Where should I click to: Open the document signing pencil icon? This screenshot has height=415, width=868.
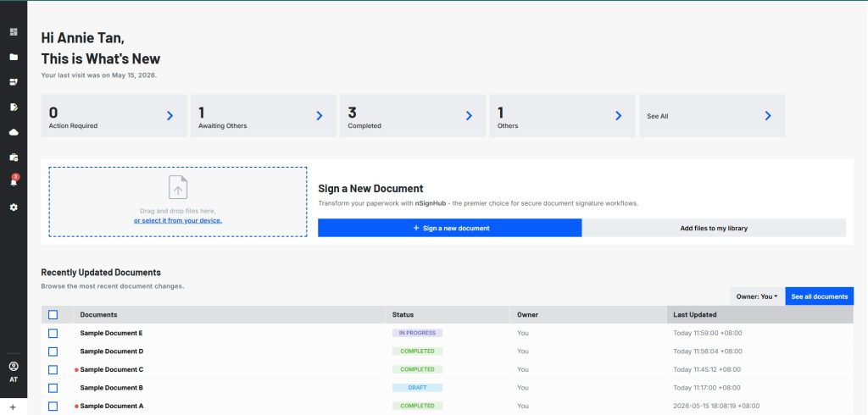tap(14, 107)
